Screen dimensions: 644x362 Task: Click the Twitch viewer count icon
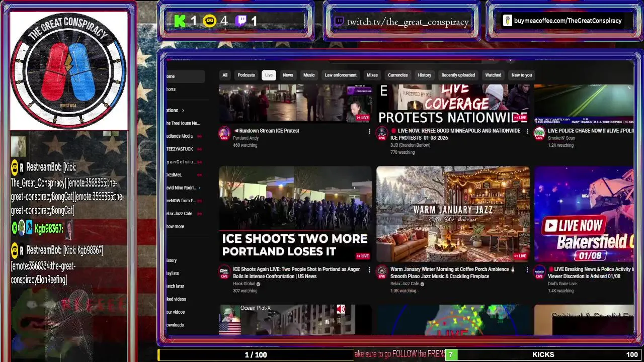(242, 21)
